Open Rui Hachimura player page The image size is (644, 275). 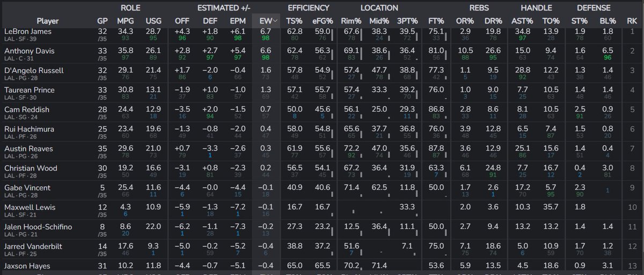(29, 129)
